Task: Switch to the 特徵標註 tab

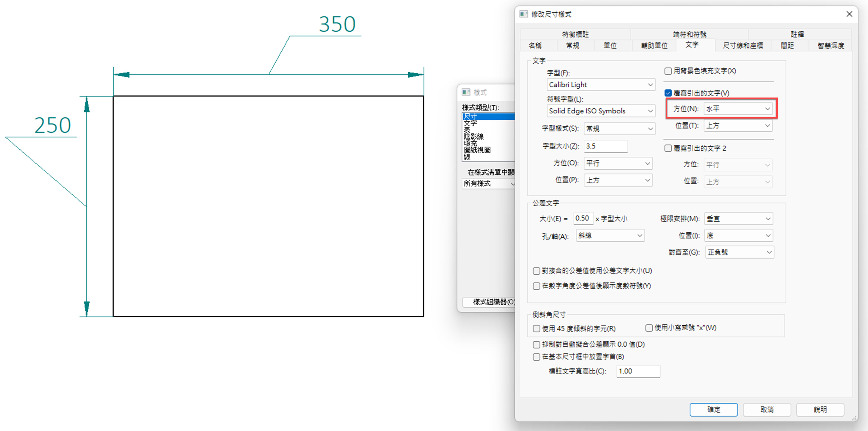Action: 575,34
